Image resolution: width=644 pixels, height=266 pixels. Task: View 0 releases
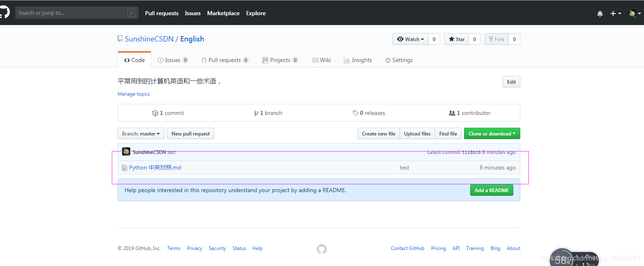369,113
